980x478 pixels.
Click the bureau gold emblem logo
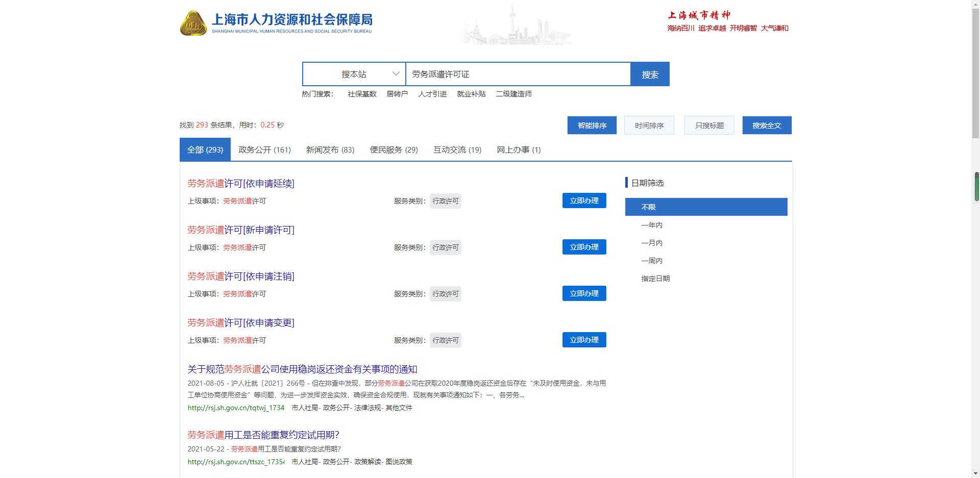pyautogui.click(x=193, y=23)
